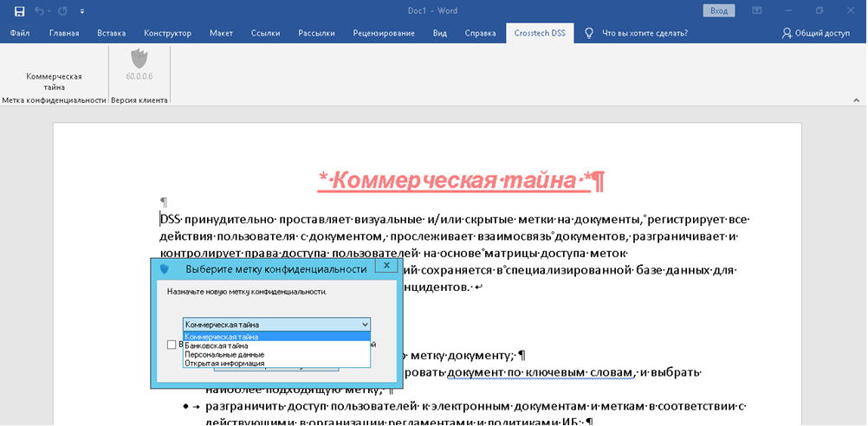Click the Коммерческая тайна header watermark text

click(461, 181)
